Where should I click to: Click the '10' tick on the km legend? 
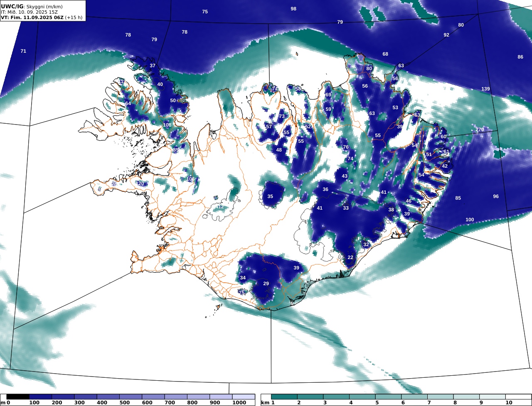coord(509,403)
